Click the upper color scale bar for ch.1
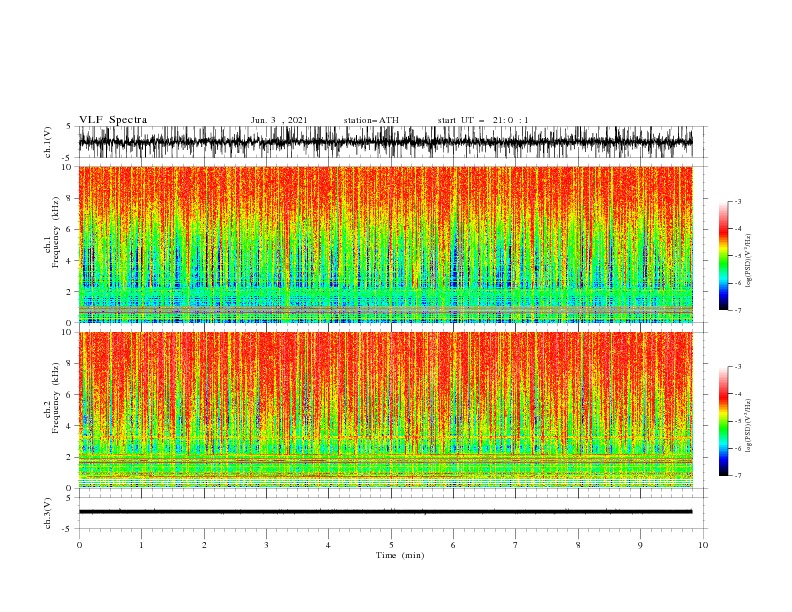The width and height of the screenshot is (792, 612). click(x=724, y=256)
